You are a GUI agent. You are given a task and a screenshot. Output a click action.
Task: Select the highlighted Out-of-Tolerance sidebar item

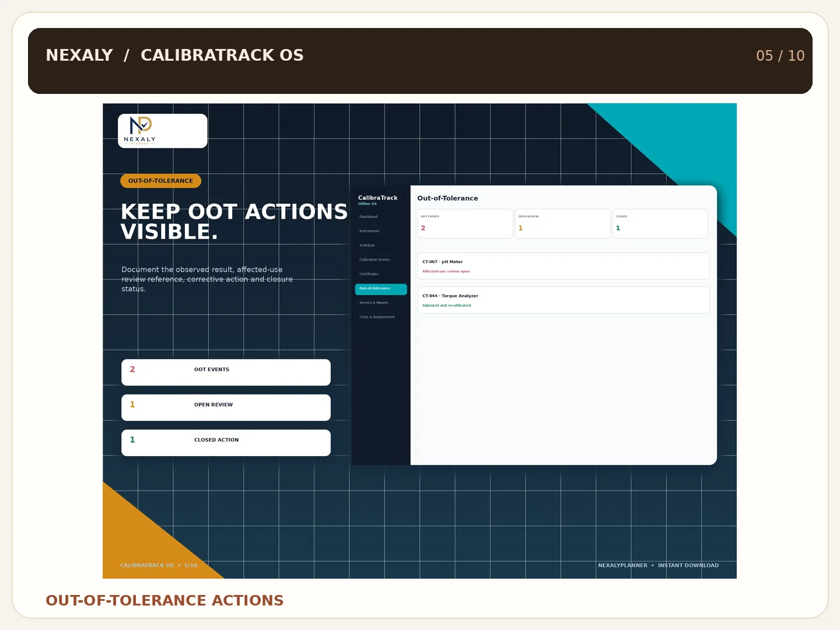381,289
